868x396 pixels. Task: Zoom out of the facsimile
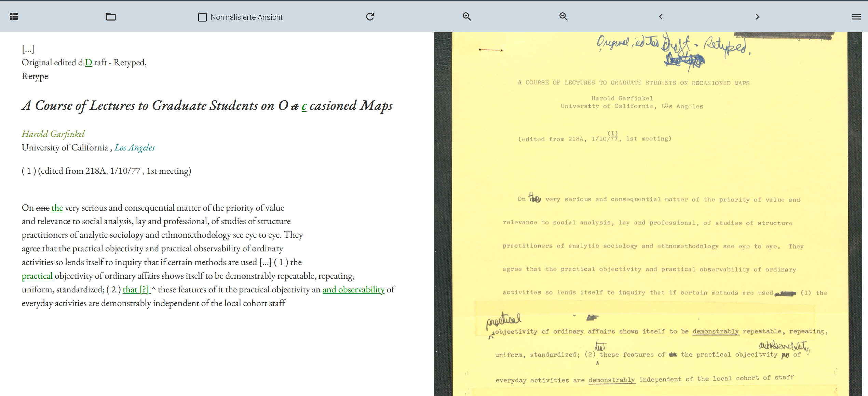pyautogui.click(x=564, y=16)
